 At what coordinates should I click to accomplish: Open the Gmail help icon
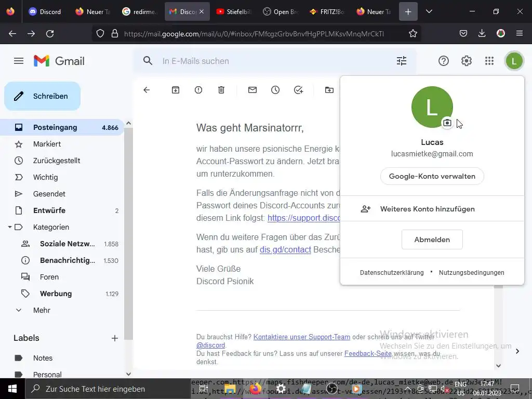coord(444,61)
